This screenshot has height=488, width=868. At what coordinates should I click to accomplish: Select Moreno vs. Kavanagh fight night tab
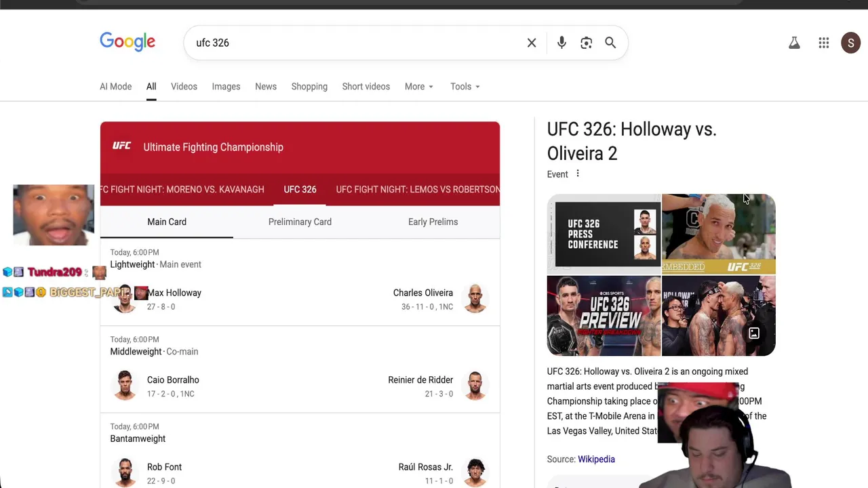(182, 189)
